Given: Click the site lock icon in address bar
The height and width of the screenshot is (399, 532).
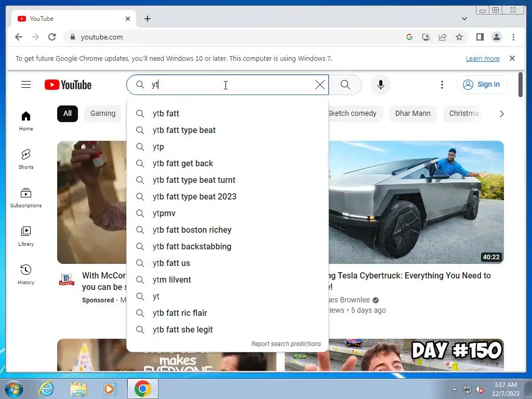Looking at the screenshot, I should coord(72,37).
